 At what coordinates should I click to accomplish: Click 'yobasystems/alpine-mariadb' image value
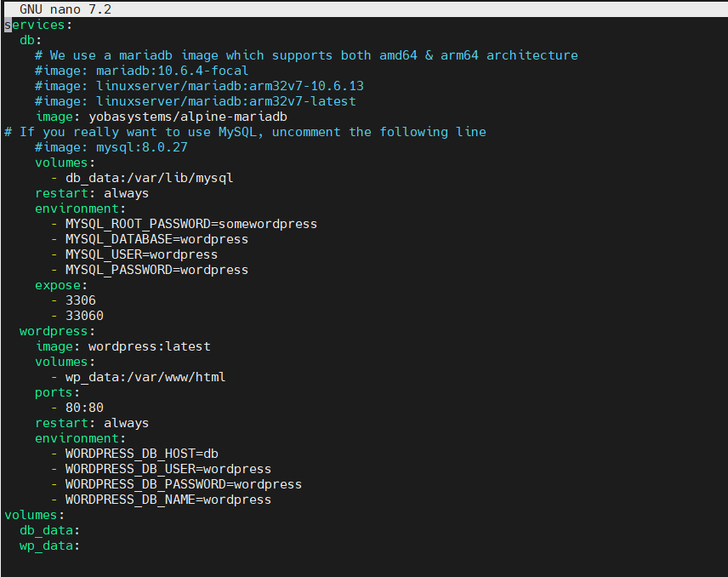click(x=188, y=117)
